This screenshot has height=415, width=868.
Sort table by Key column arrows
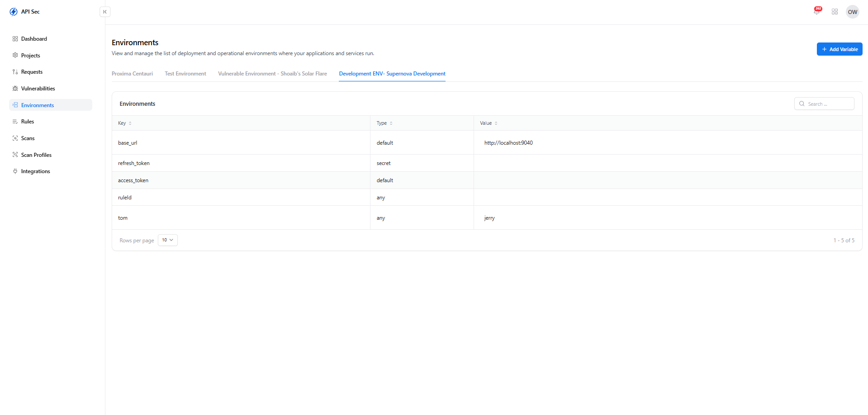pyautogui.click(x=130, y=123)
